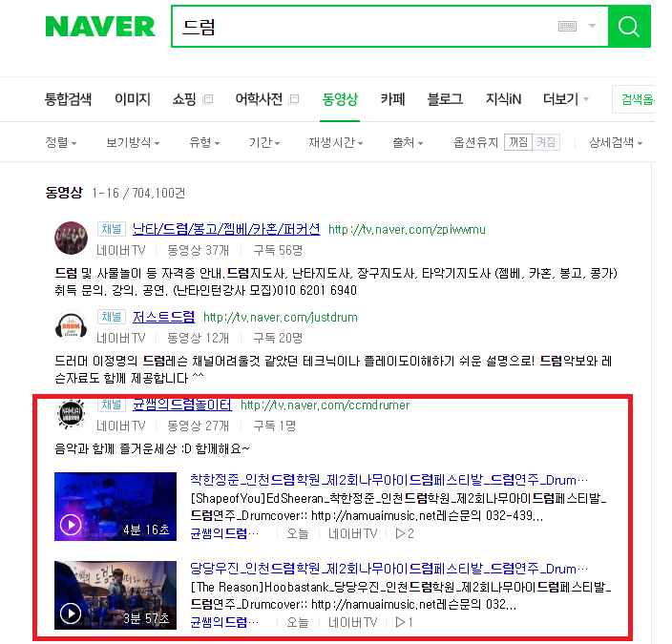Switch to the 통합검색 tab
This screenshot has width=672, height=644.
(68, 99)
